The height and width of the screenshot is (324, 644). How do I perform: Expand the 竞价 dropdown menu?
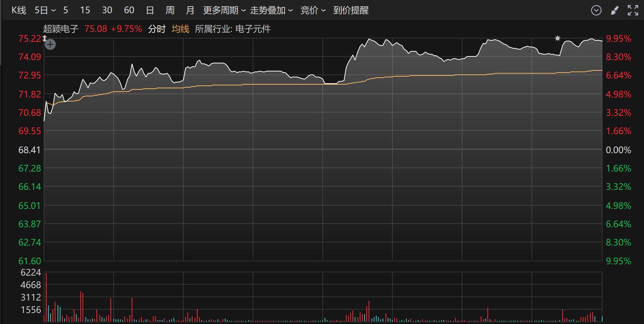pyautogui.click(x=313, y=10)
